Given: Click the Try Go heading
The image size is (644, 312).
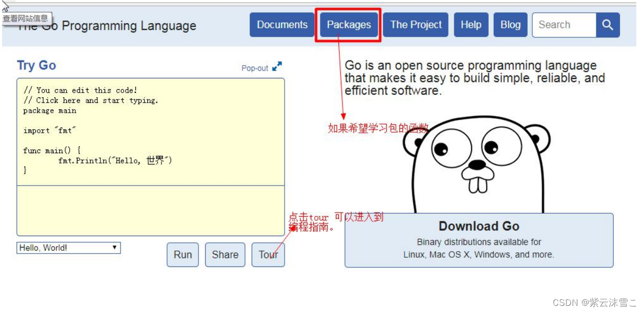Looking at the screenshot, I should 36,66.
